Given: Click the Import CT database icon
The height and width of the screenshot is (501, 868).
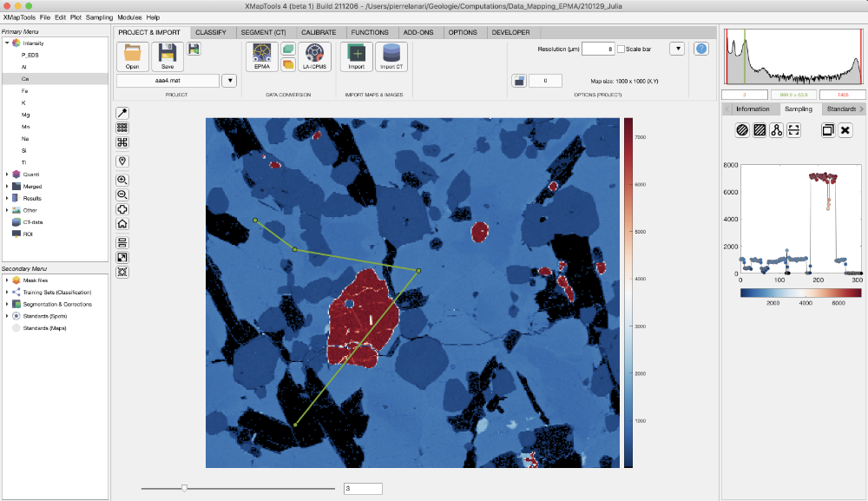Looking at the screenshot, I should (391, 56).
